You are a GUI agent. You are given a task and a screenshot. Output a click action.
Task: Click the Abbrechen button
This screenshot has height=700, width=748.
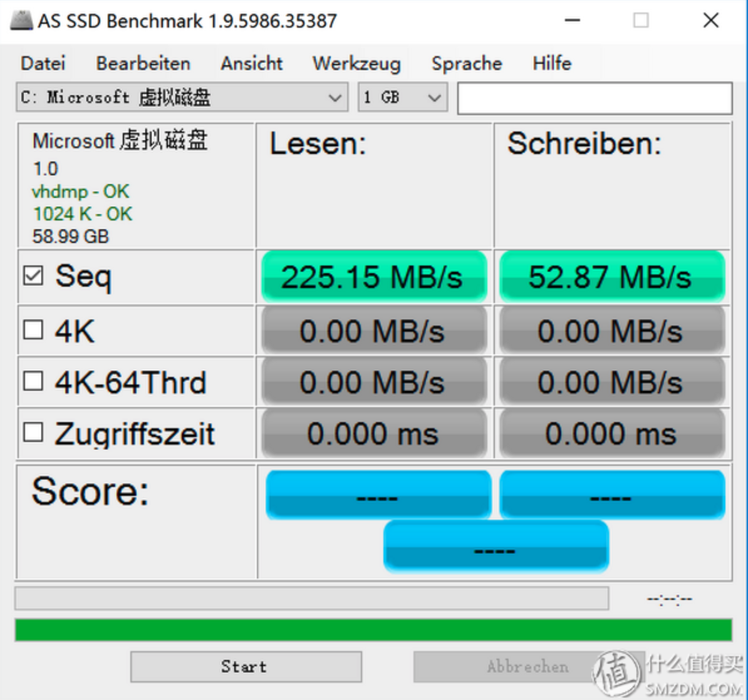pos(529,667)
